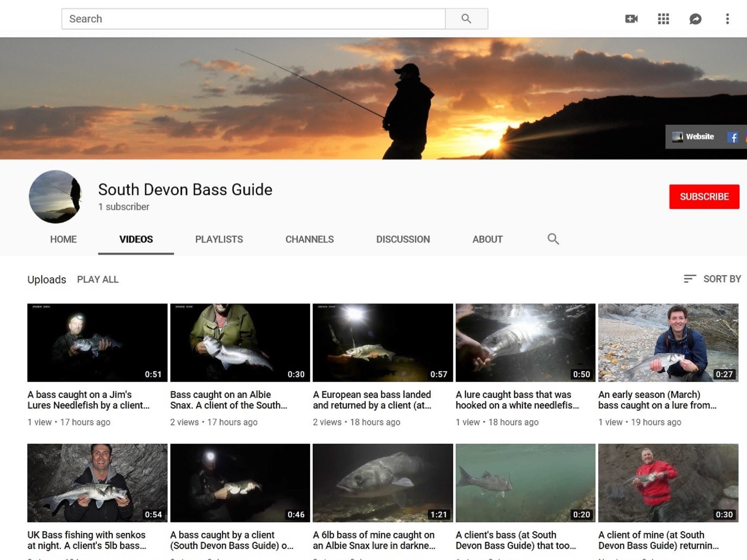747x560 pixels.
Task: Click the Facebook icon on banner
Action: 732,137
